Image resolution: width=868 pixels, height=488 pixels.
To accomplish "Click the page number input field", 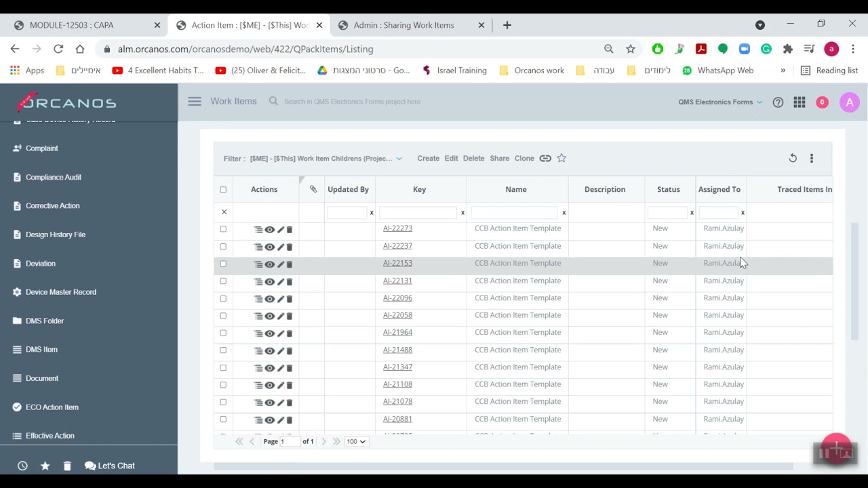I will click(290, 442).
